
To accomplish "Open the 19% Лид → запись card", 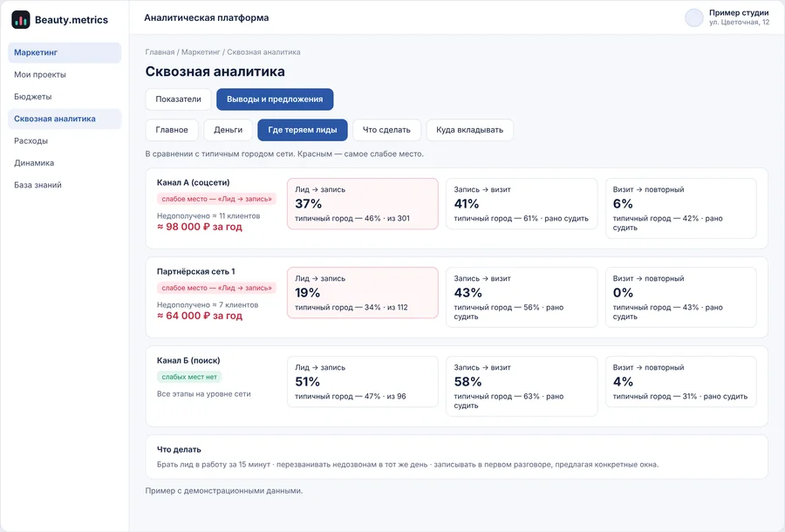I will [363, 293].
